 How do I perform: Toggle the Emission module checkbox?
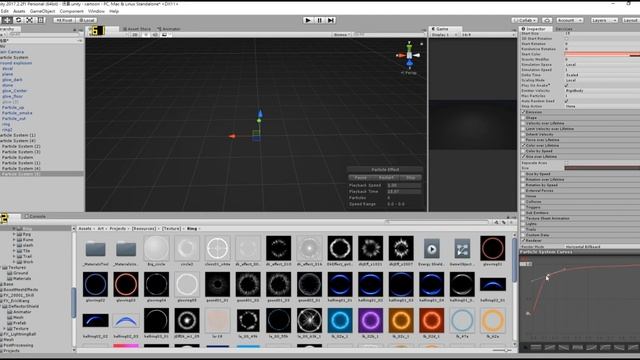(x=523, y=112)
